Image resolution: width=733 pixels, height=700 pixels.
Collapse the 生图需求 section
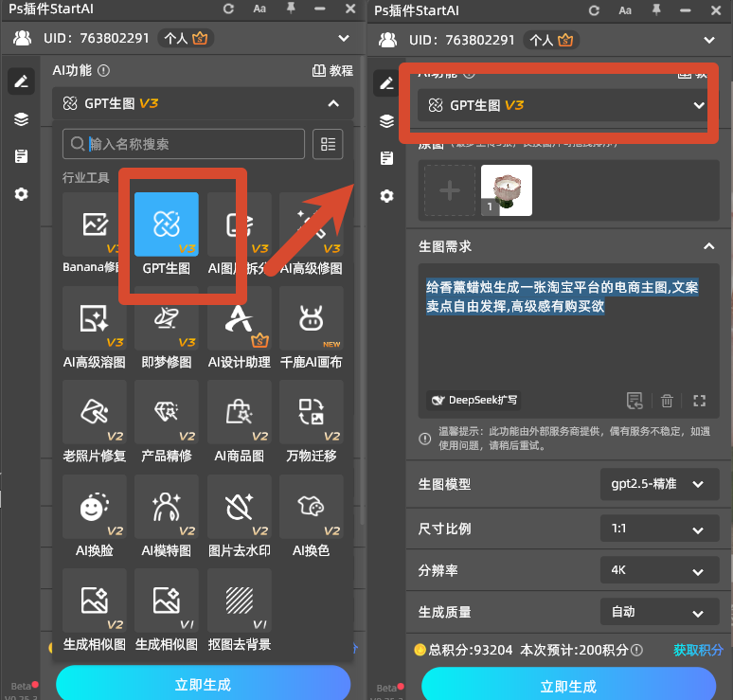tap(709, 246)
